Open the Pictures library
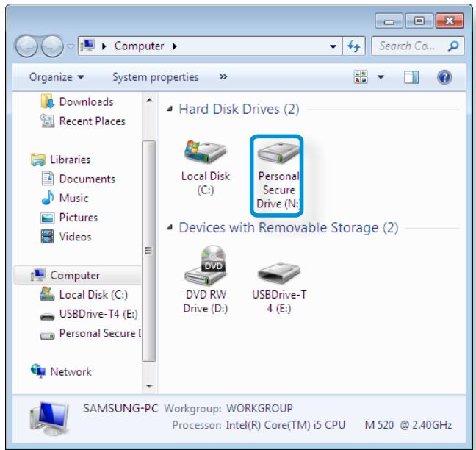The image size is (476, 450). point(79,218)
